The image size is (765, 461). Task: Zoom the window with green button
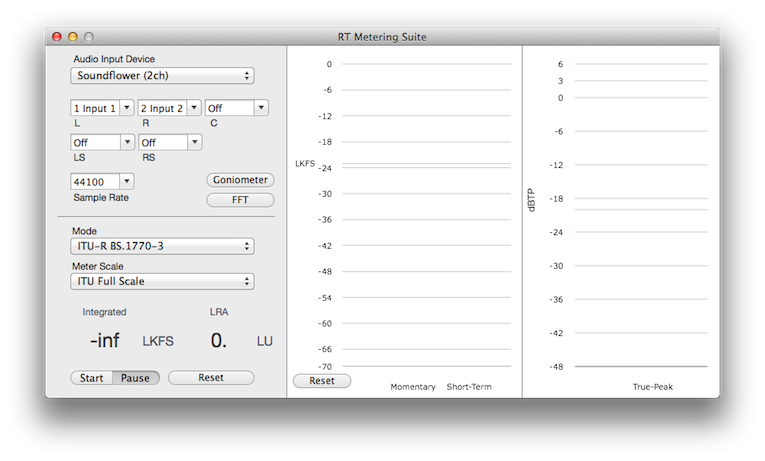click(89, 37)
